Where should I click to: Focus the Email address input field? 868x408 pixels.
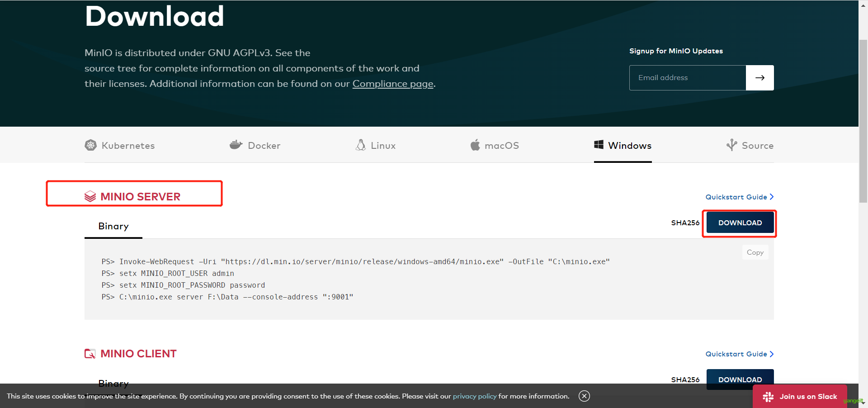click(688, 78)
